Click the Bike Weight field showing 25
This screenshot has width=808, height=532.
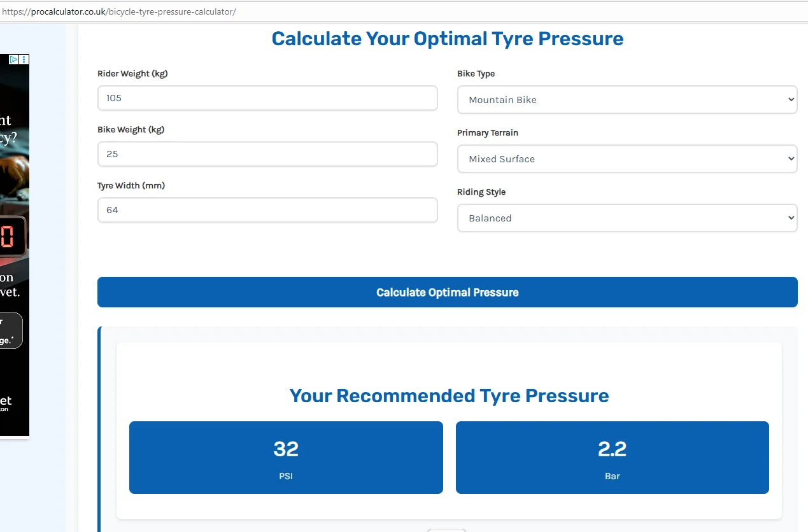267,154
